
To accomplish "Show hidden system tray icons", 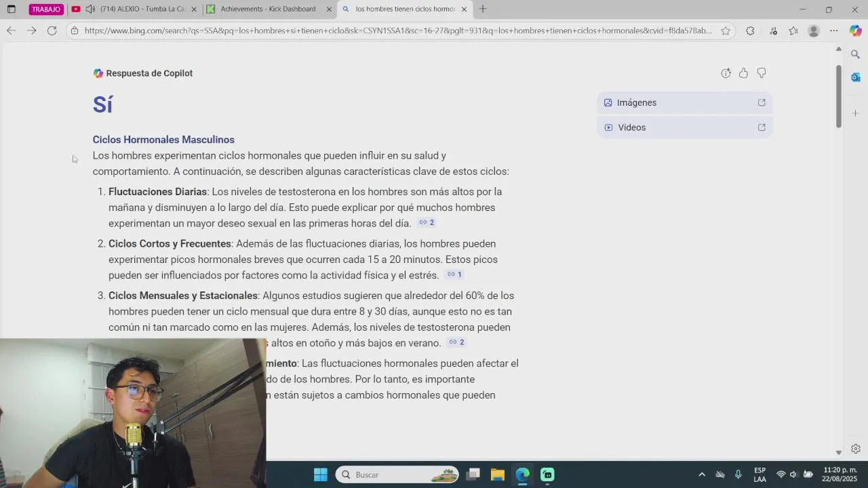I will (702, 474).
